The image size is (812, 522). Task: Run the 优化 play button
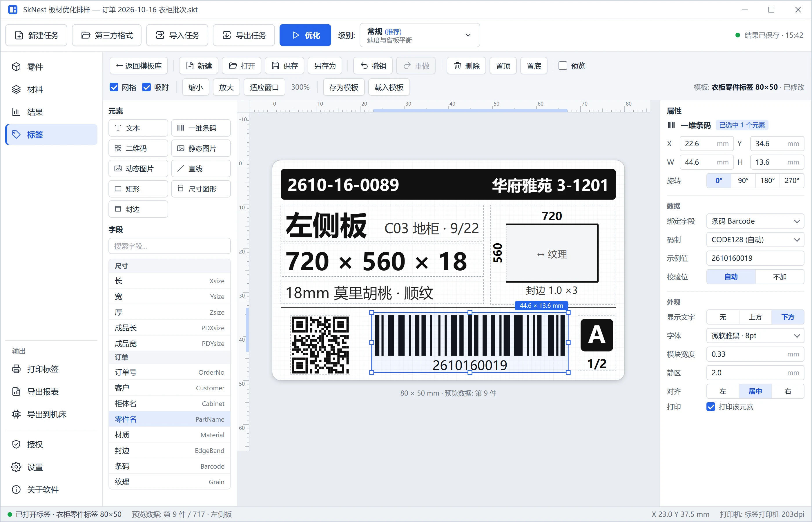coord(305,35)
